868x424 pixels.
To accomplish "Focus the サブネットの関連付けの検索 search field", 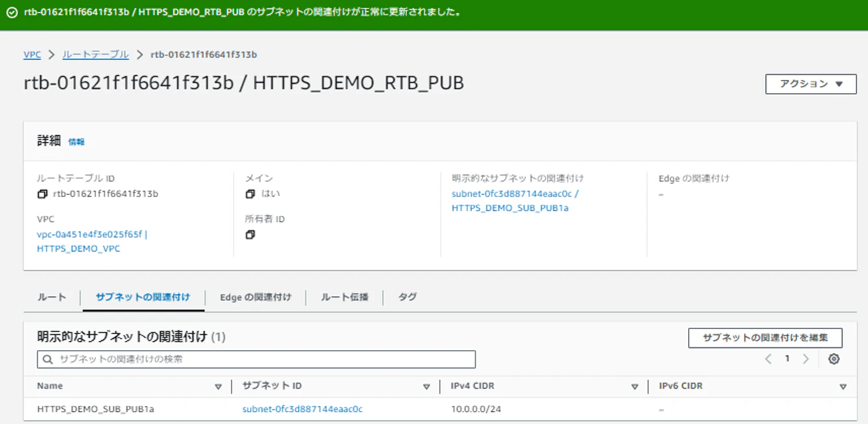I will [x=256, y=359].
